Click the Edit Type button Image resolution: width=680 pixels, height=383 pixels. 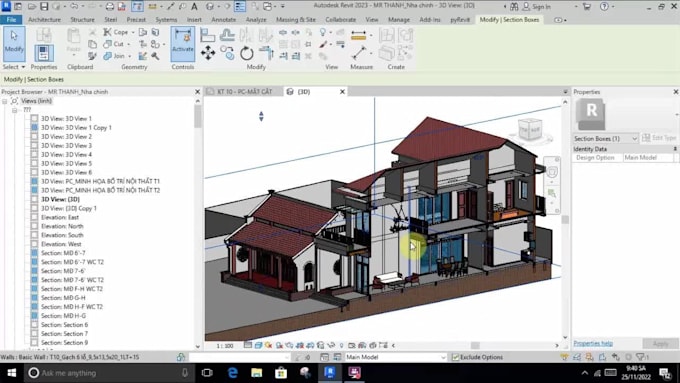(x=659, y=138)
